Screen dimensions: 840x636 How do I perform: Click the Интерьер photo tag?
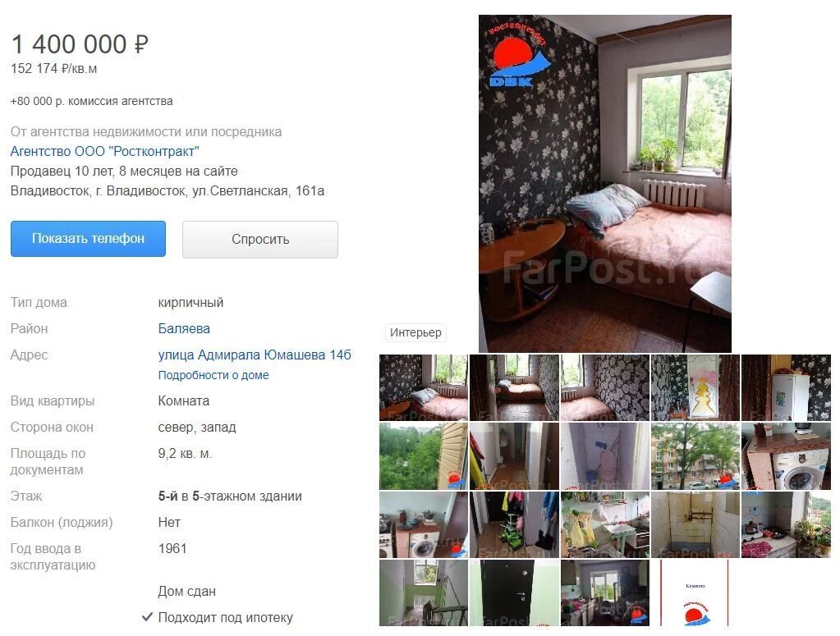tap(415, 332)
